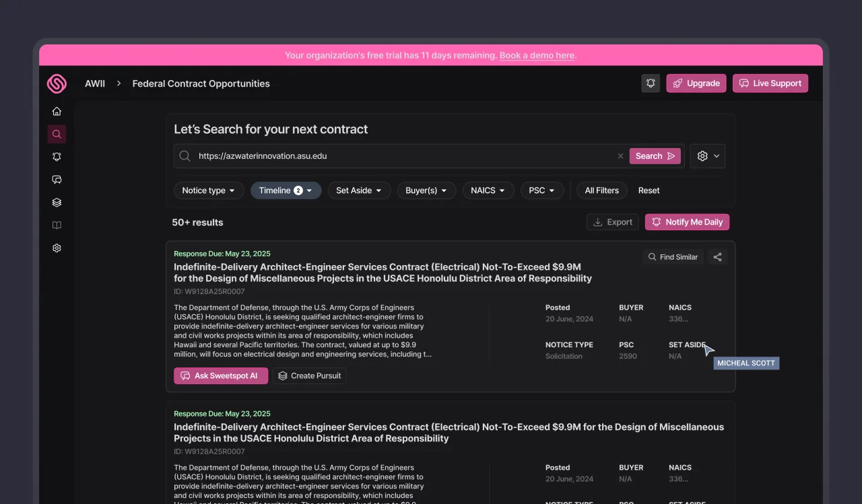Screen dimensions: 862x504
Task: Open search settings gear dropdown
Action: (708, 156)
